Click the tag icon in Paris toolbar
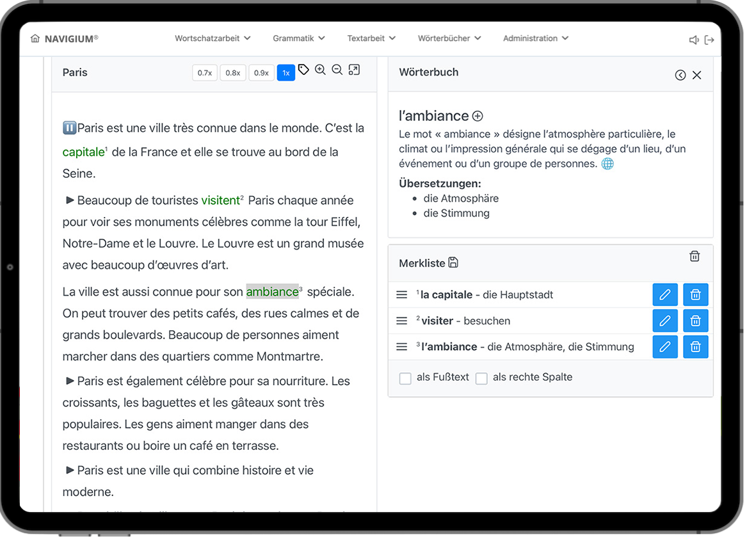This screenshot has width=756, height=544. pyautogui.click(x=303, y=70)
